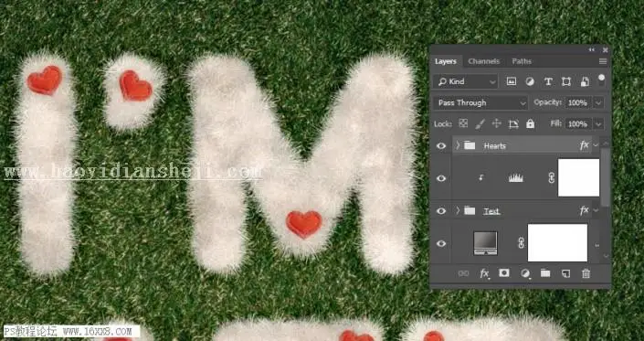Click the layers list scrollbar thumb
644x341 pixels.
(606, 176)
